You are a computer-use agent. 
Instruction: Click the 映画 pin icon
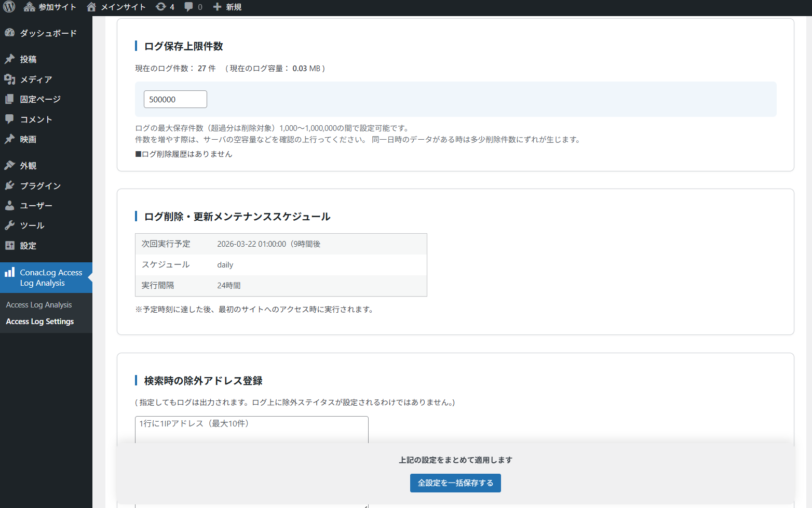(9, 139)
